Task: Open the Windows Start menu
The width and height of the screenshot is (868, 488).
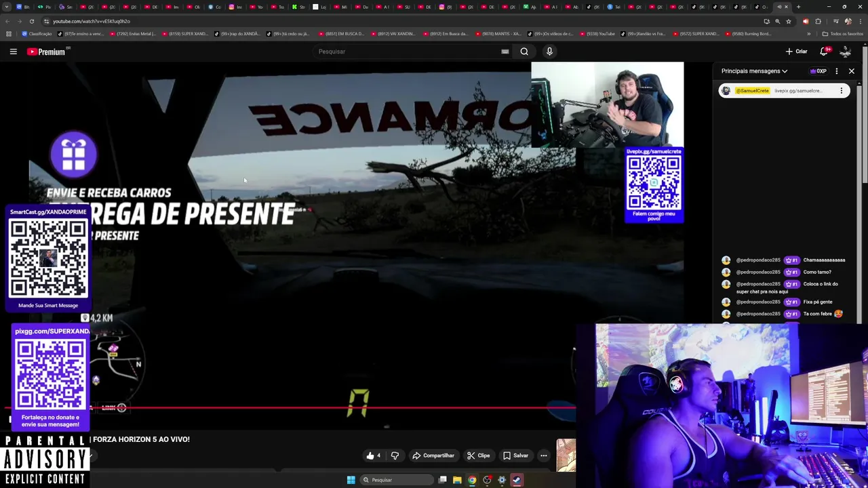Action: (351, 480)
